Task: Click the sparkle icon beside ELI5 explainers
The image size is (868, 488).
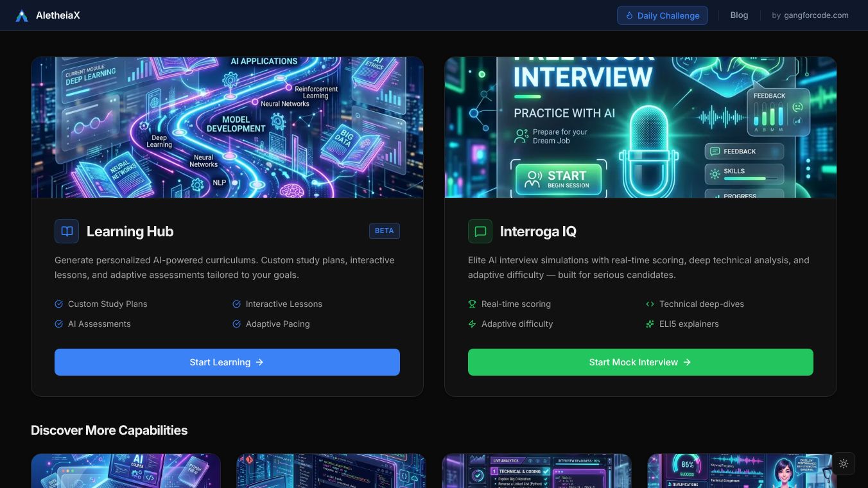Action: pos(650,324)
